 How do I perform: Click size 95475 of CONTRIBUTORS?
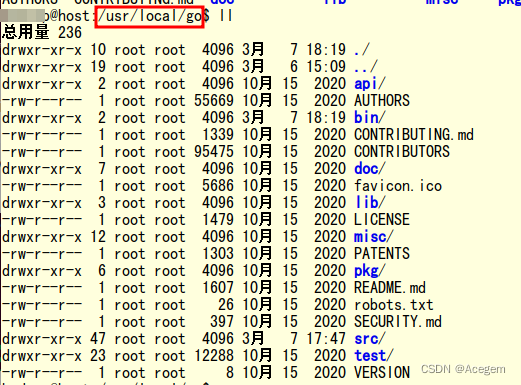[214, 152]
